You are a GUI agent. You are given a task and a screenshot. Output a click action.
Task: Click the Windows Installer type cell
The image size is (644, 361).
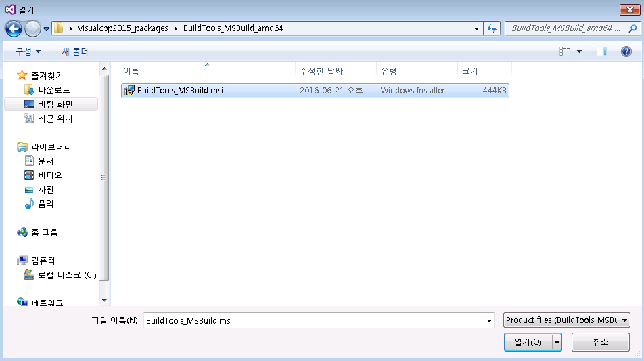point(415,91)
